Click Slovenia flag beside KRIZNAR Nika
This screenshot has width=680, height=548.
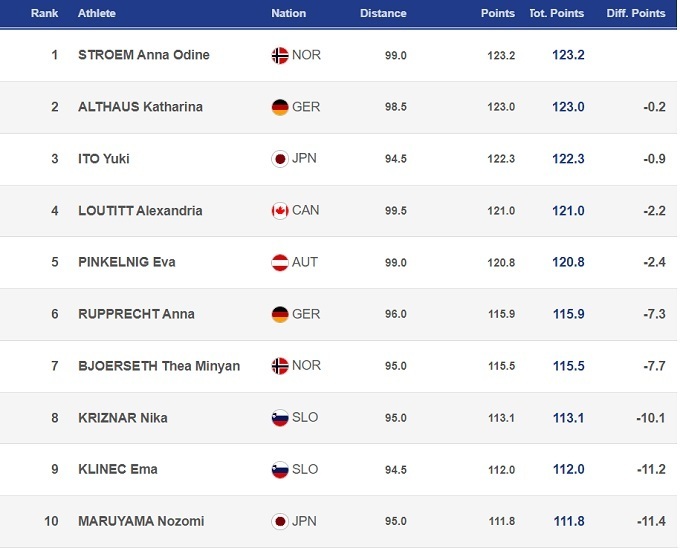(x=280, y=418)
